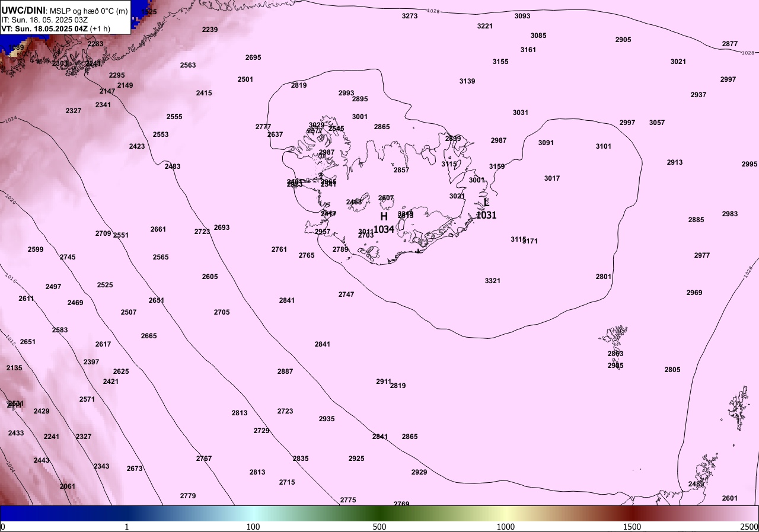The height and width of the screenshot is (532, 759).
Task: Click the 3139 height value
Action: (467, 81)
